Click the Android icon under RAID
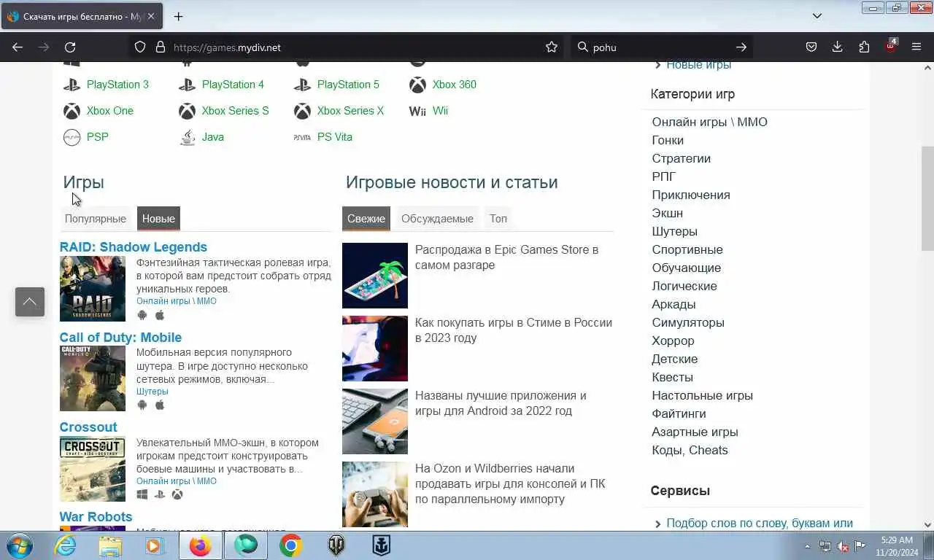 click(x=142, y=315)
